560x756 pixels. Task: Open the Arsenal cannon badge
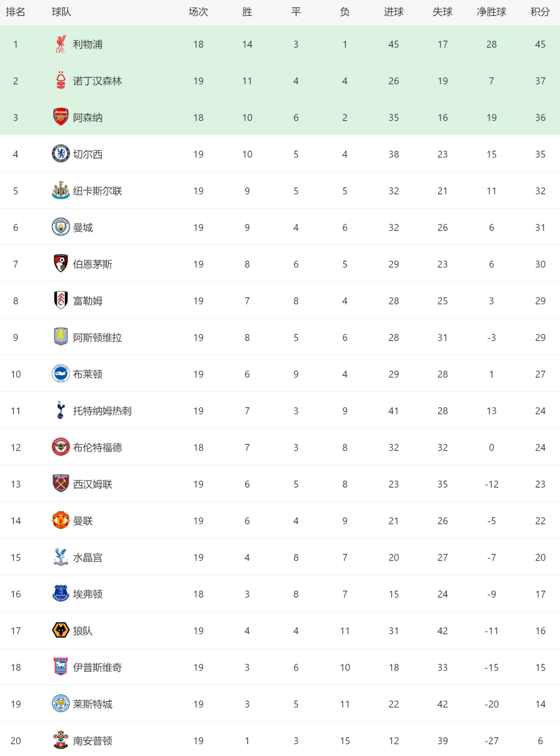pyautogui.click(x=60, y=117)
